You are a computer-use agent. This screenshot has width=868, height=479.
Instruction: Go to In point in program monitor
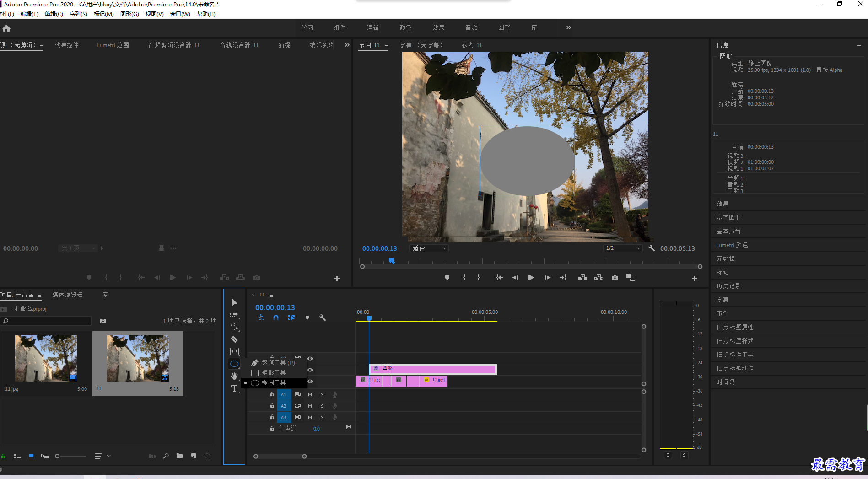[x=499, y=278]
